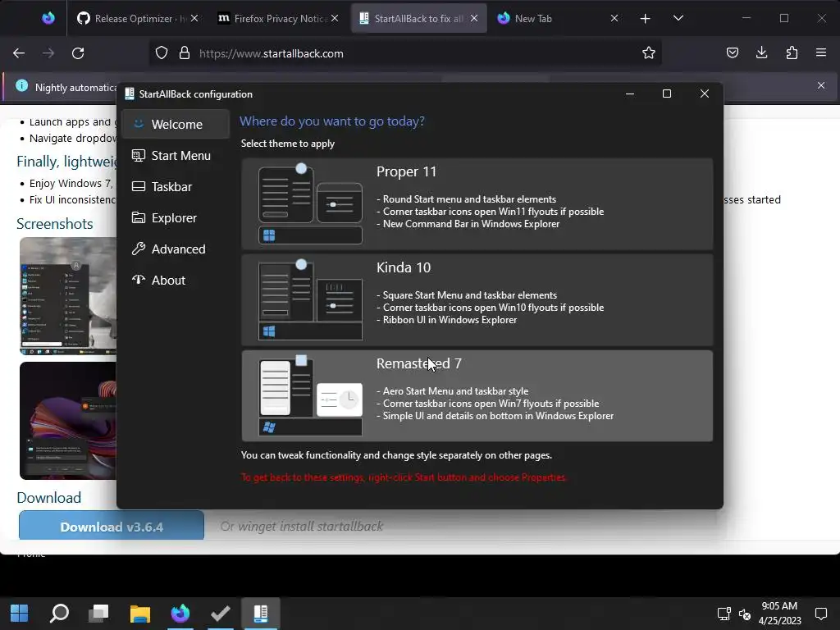Close the Release Optimizer tab
This screenshot has height=630, width=840.
(x=194, y=18)
